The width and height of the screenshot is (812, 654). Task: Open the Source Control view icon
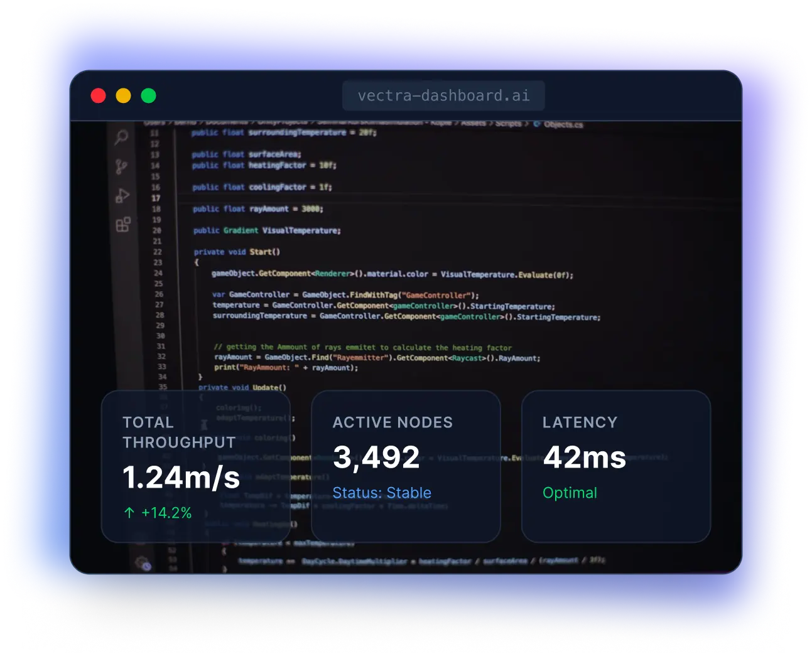(121, 166)
